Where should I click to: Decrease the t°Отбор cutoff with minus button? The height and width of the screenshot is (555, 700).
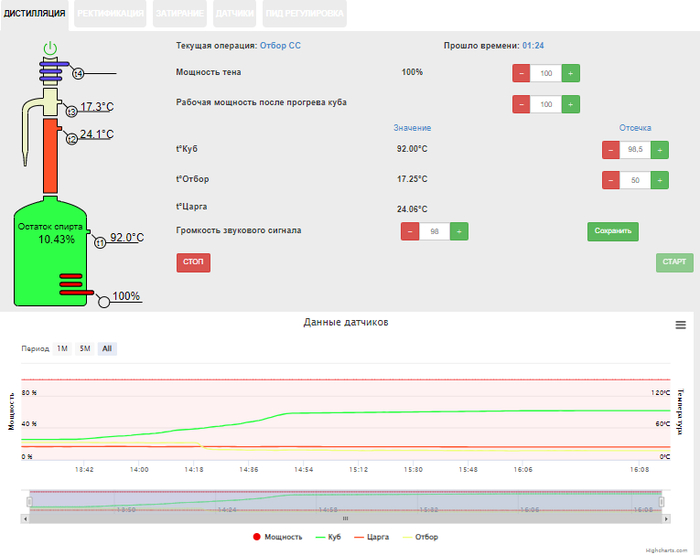(x=611, y=180)
